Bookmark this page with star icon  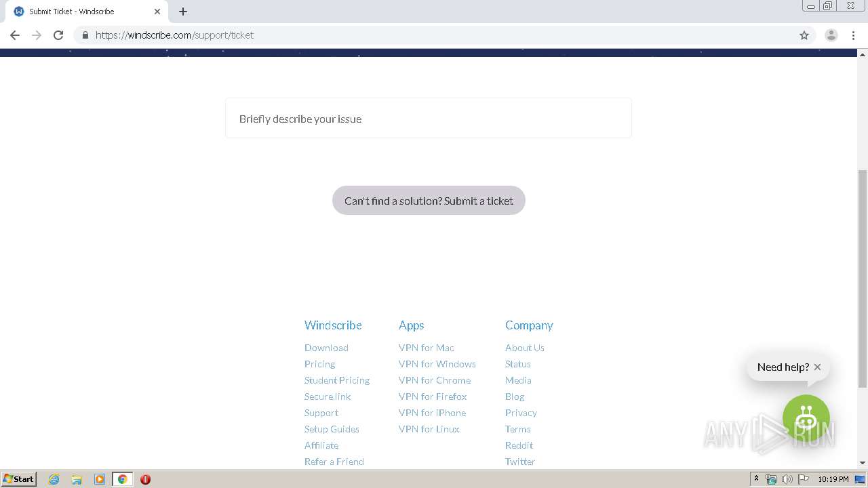pyautogui.click(x=804, y=35)
